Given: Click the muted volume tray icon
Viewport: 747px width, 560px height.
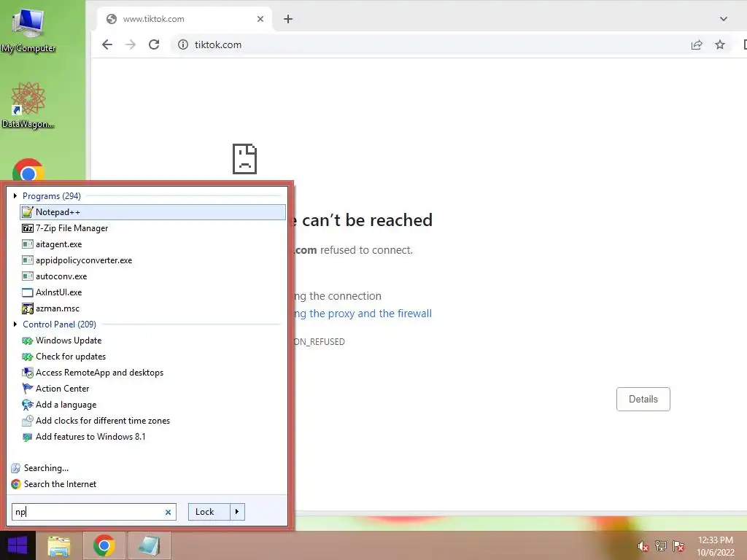Looking at the screenshot, I should pyautogui.click(x=643, y=546).
